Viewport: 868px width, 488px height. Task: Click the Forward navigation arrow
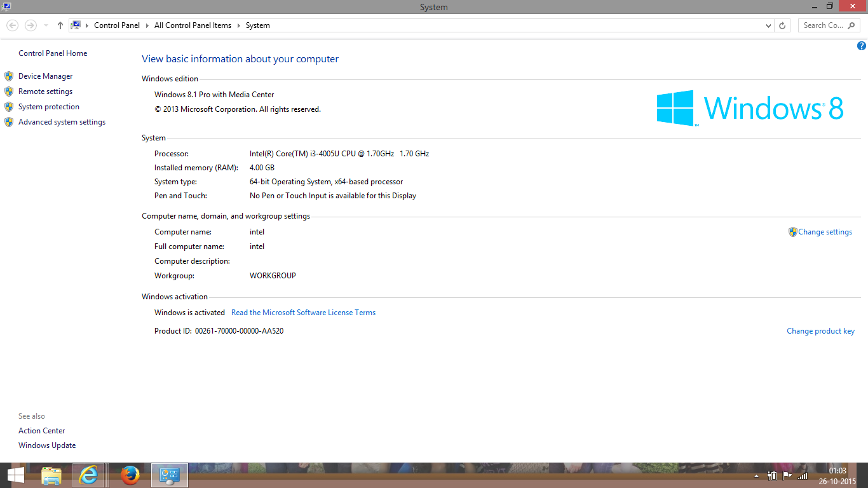click(x=31, y=25)
